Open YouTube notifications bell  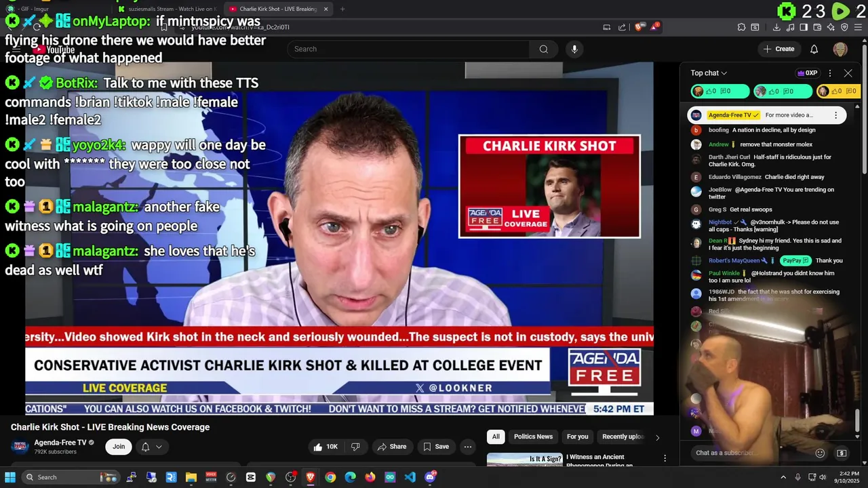tap(814, 49)
